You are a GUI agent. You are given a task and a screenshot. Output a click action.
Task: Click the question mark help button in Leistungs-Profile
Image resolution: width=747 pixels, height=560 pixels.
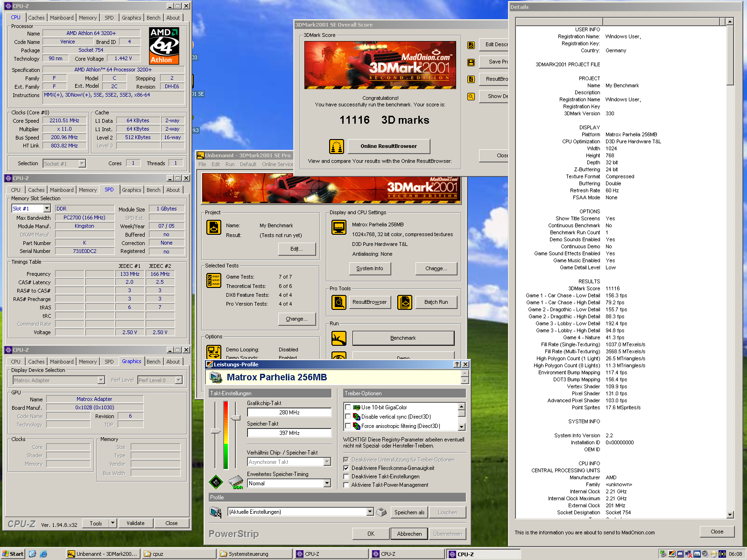pyautogui.click(x=457, y=364)
